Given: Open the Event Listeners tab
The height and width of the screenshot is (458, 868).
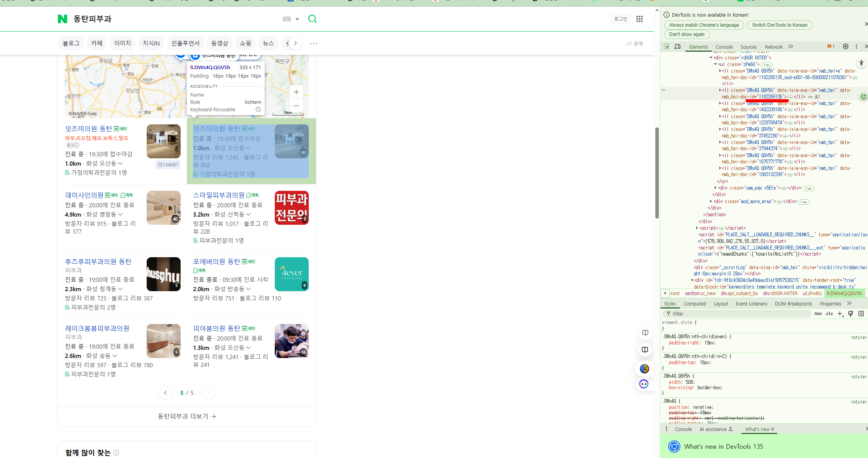Looking at the screenshot, I should 751,304.
